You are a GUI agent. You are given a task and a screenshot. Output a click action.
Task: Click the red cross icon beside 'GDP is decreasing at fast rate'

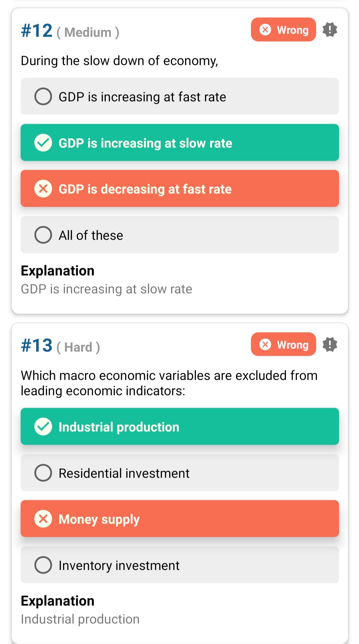43,189
